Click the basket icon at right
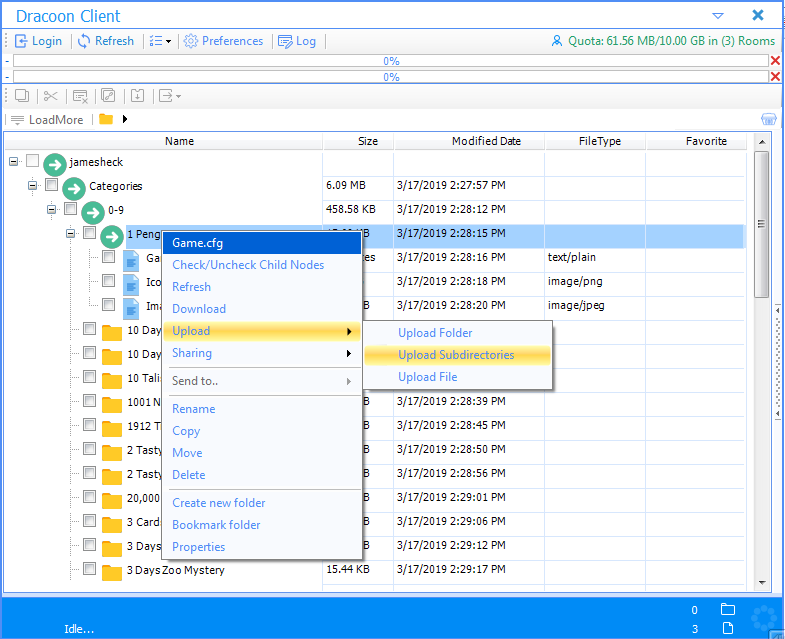Image resolution: width=785 pixels, height=639 pixels. tap(768, 119)
